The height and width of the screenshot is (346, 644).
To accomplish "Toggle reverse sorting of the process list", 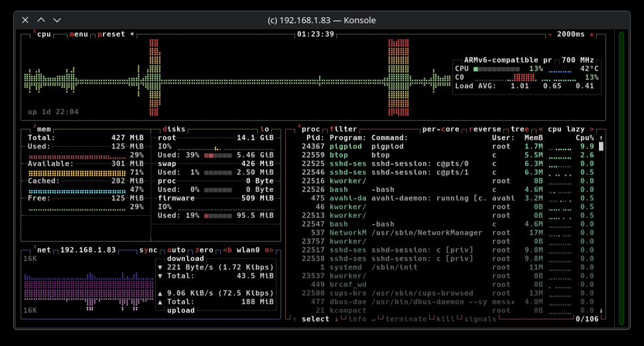I will click(x=485, y=130).
